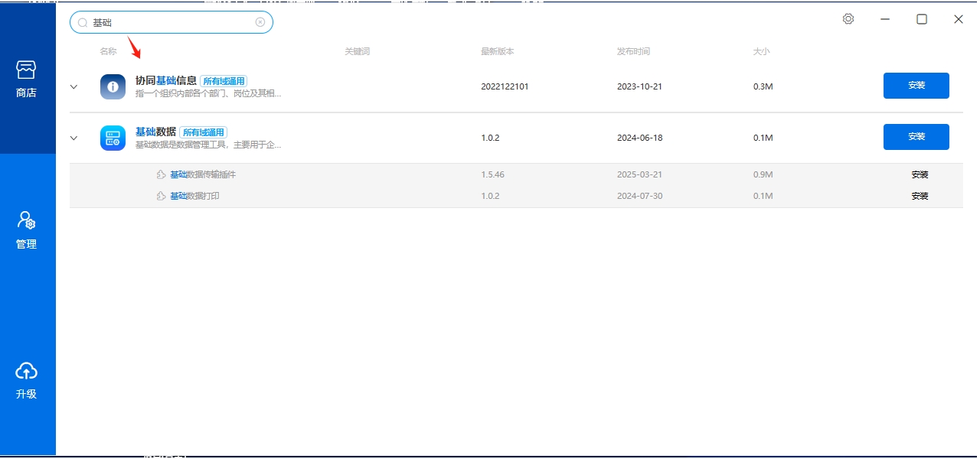The width and height of the screenshot is (980, 459).
Task: Click the 所有域通用 tag on 基础数据
Action: coord(204,132)
